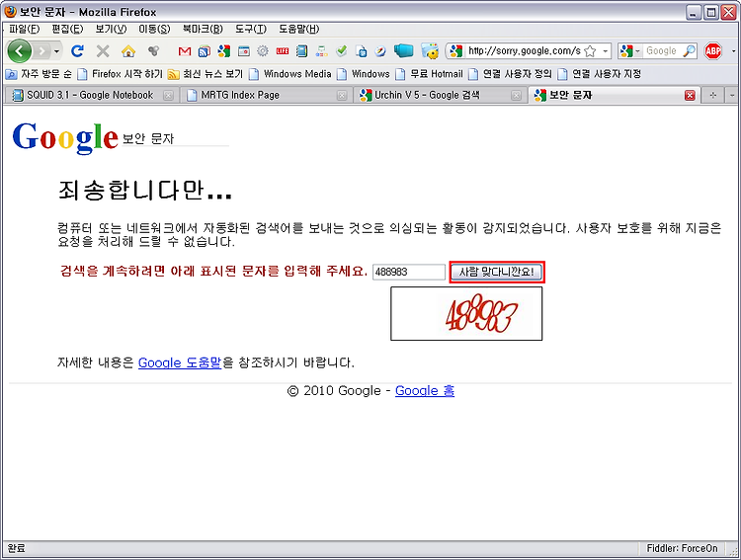This screenshot has height=560, width=741.
Task: Click the search magnifier icon
Action: click(689, 50)
